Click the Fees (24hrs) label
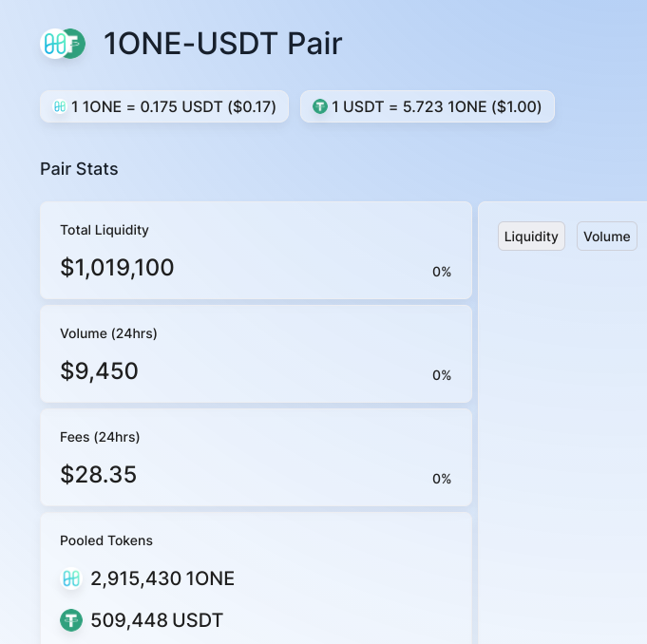This screenshot has width=647, height=644. tap(100, 437)
